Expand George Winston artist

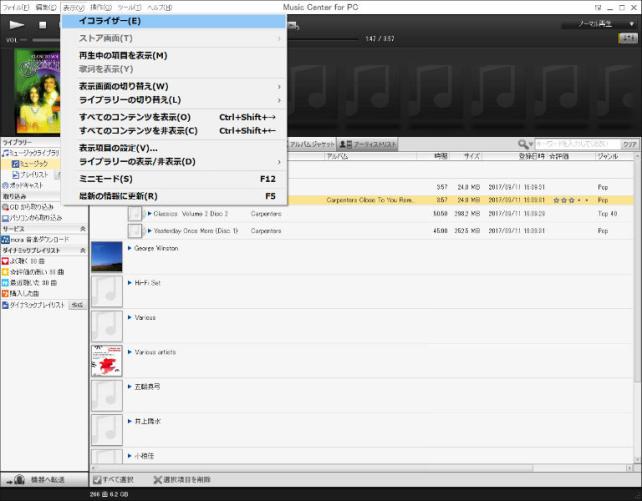[130, 248]
